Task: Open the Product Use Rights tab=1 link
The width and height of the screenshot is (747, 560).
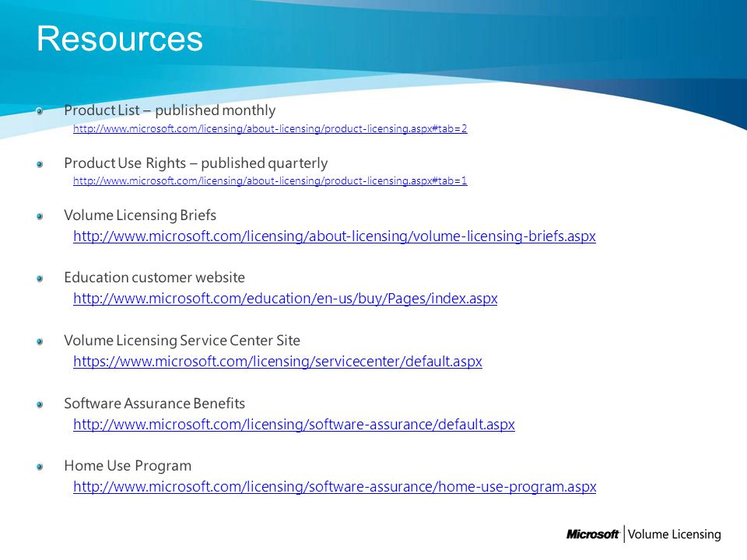Action: [270, 181]
